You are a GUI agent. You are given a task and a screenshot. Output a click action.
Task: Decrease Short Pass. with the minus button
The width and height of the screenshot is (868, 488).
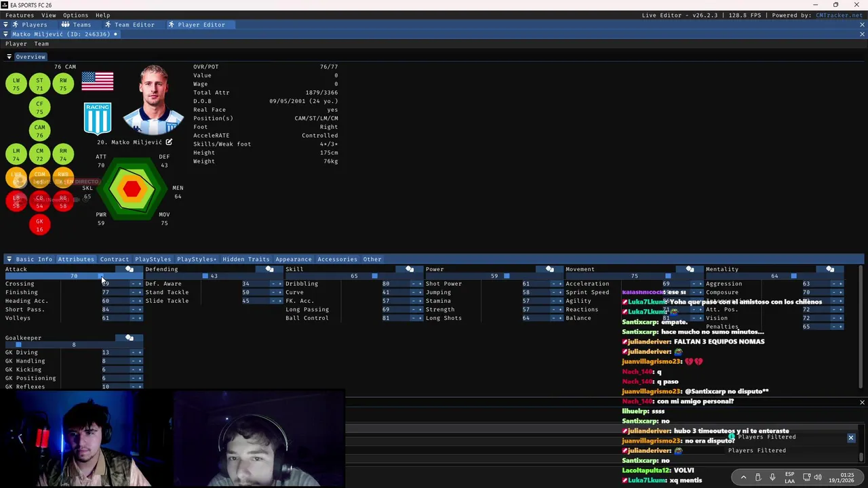(x=133, y=309)
